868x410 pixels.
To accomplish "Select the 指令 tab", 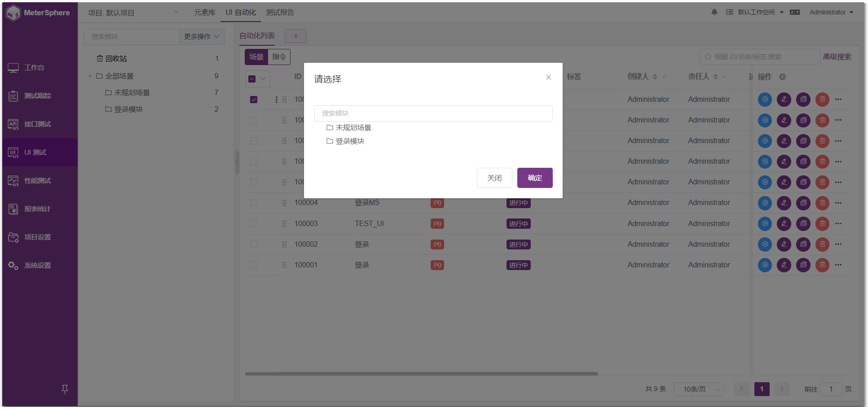I will click(x=279, y=57).
